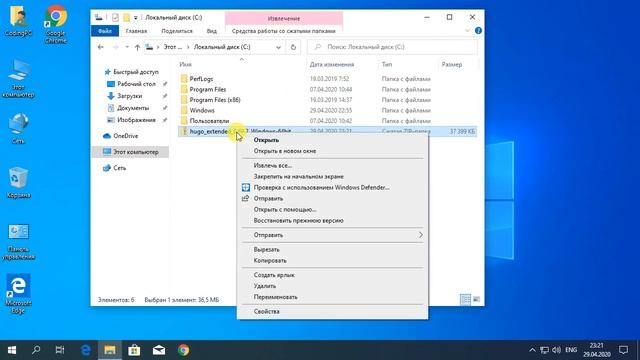Open taskbar search magnifier
This screenshot has height=360, width=640.
tap(36, 350)
